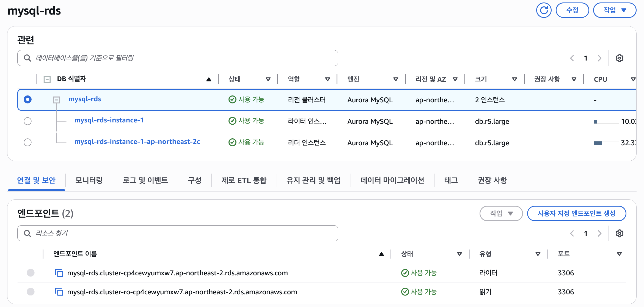This screenshot has width=644, height=307.
Task: Copy the writer cluster endpoint name
Action: tap(59, 273)
